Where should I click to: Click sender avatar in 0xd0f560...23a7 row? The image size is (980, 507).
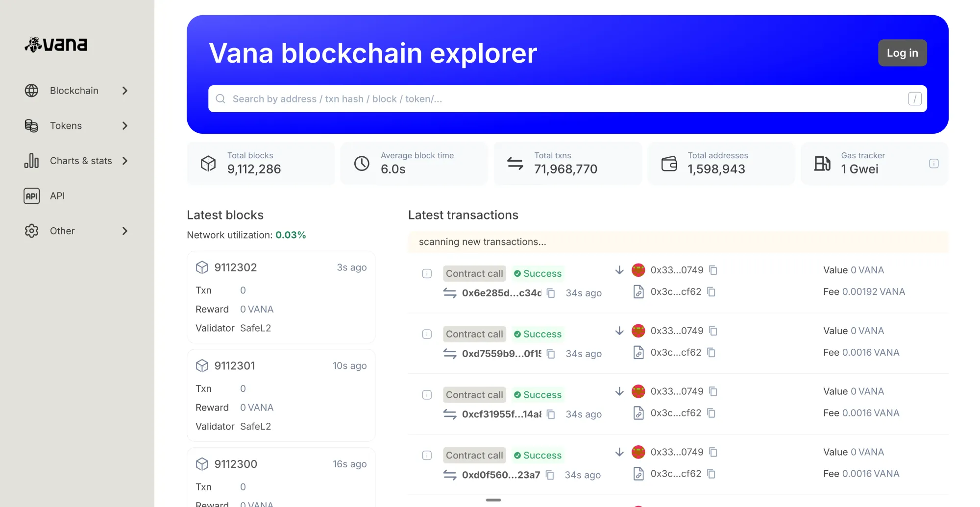point(638,452)
